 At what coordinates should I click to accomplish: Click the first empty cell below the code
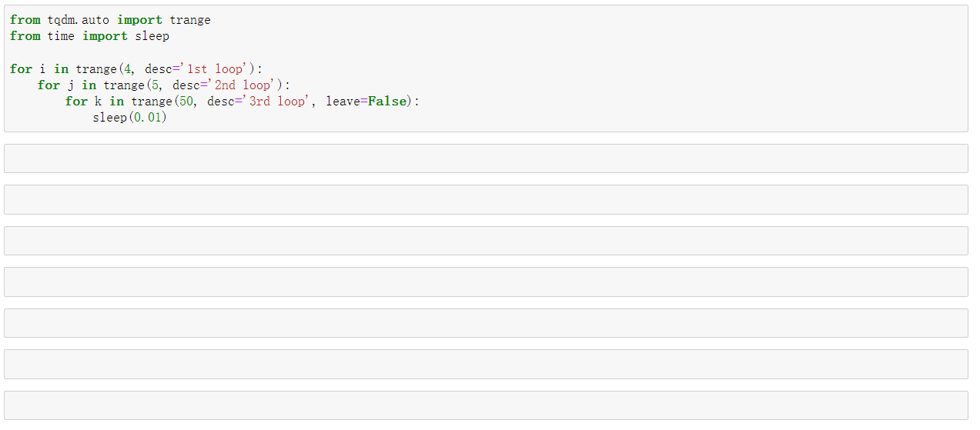click(x=486, y=158)
